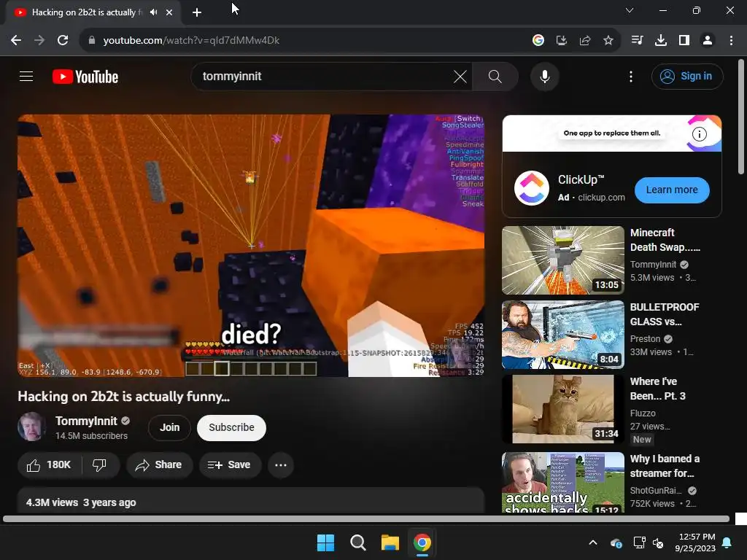This screenshot has height=560, width=747.
Task: Click the browser forward arrow
Action: click(39, 41)
